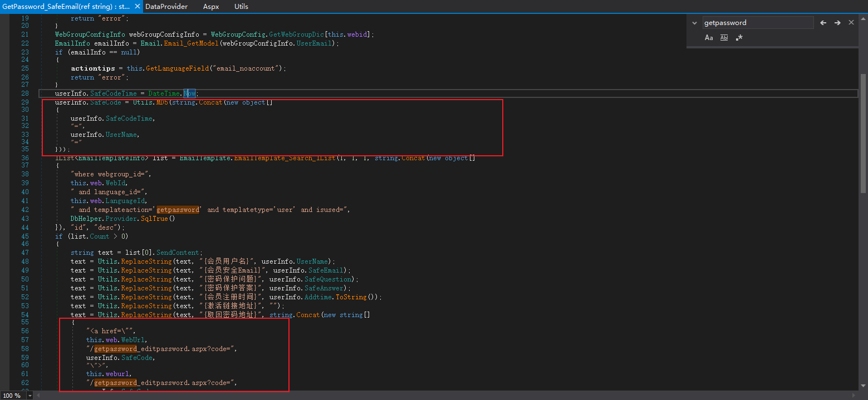Open the Utils tab
The image size is (868, 400).
coord(241,7)
